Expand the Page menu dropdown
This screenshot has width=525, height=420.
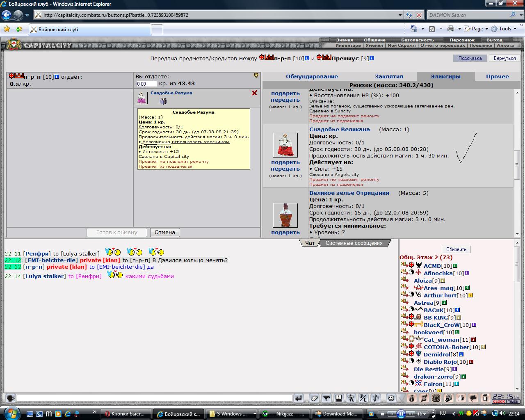(x=486, y=29)
